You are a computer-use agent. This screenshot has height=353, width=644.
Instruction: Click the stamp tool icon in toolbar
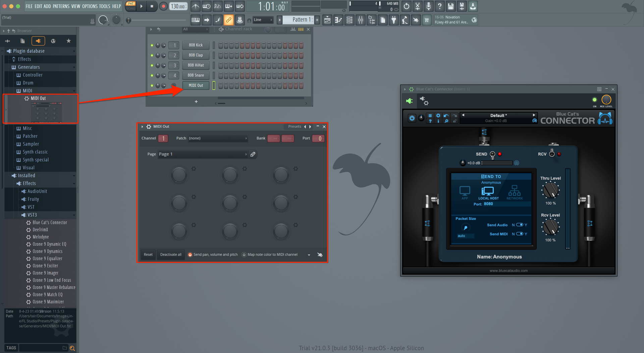point(239,20)
